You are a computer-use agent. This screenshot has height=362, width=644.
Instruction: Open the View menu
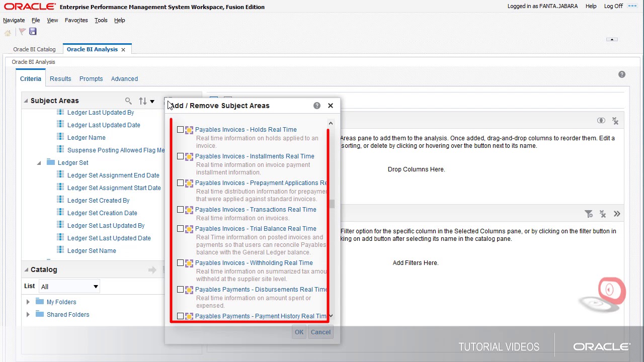tap(52, 20)
